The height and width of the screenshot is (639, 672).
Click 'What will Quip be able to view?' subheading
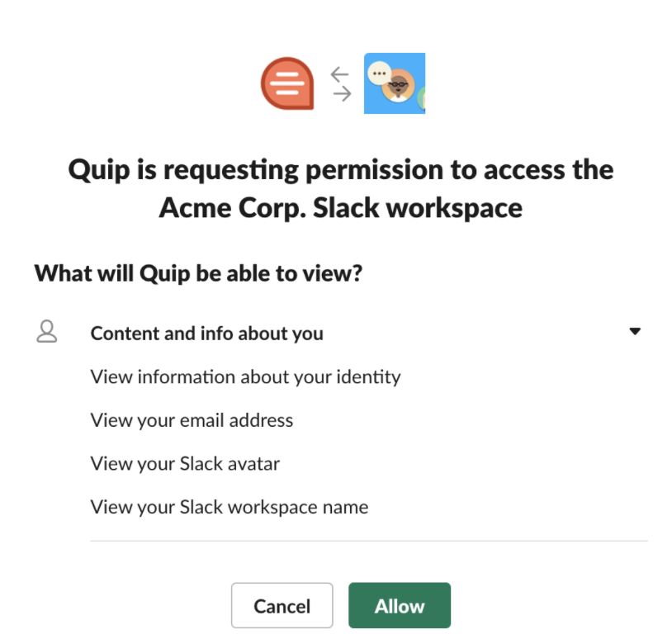point(198,273)
